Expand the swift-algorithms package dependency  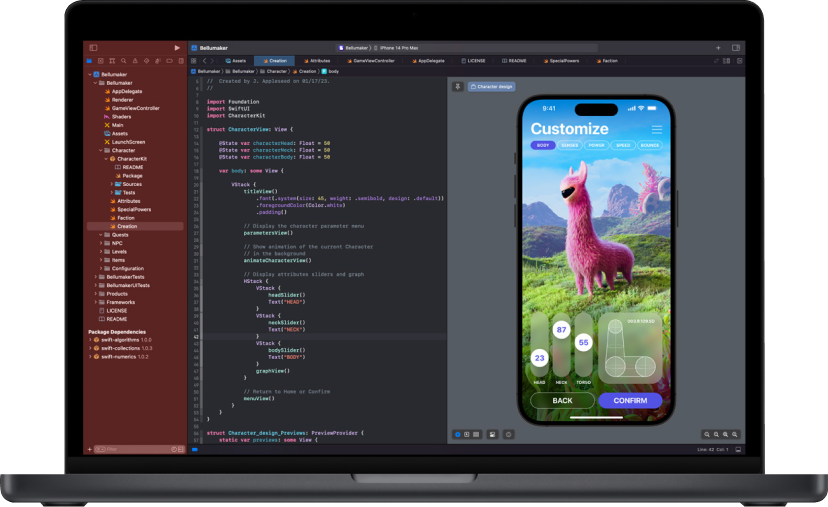[91, 340]
